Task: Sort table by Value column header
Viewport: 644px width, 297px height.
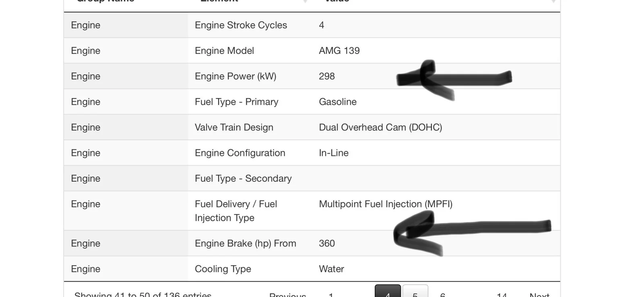Action: [x=337, y=1]
